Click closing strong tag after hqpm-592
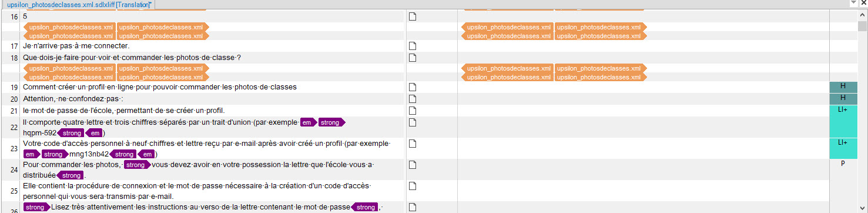The height and width of the screenshot is (213, 868). (70, 133)
